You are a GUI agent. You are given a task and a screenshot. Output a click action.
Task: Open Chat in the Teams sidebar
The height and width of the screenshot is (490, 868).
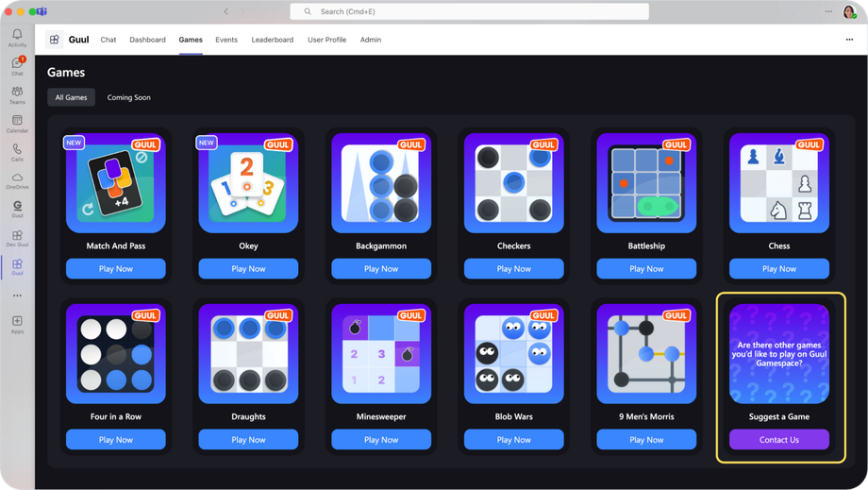[17, 66]
